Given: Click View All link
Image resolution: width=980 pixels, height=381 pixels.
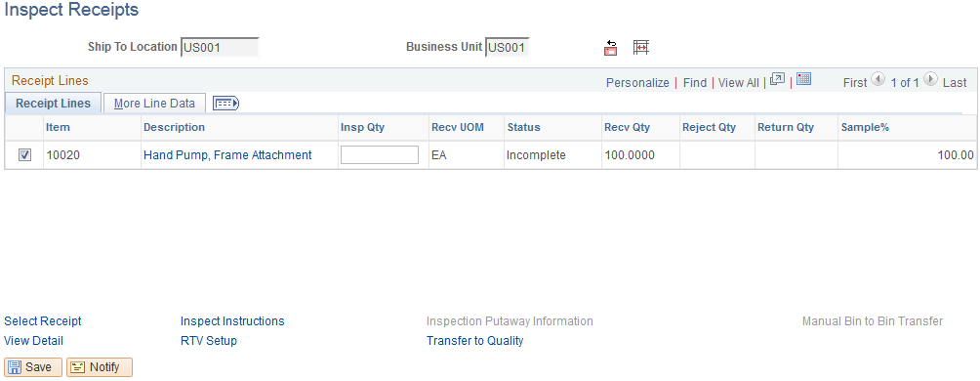Looking at the screenshot, I should [739, 83].
